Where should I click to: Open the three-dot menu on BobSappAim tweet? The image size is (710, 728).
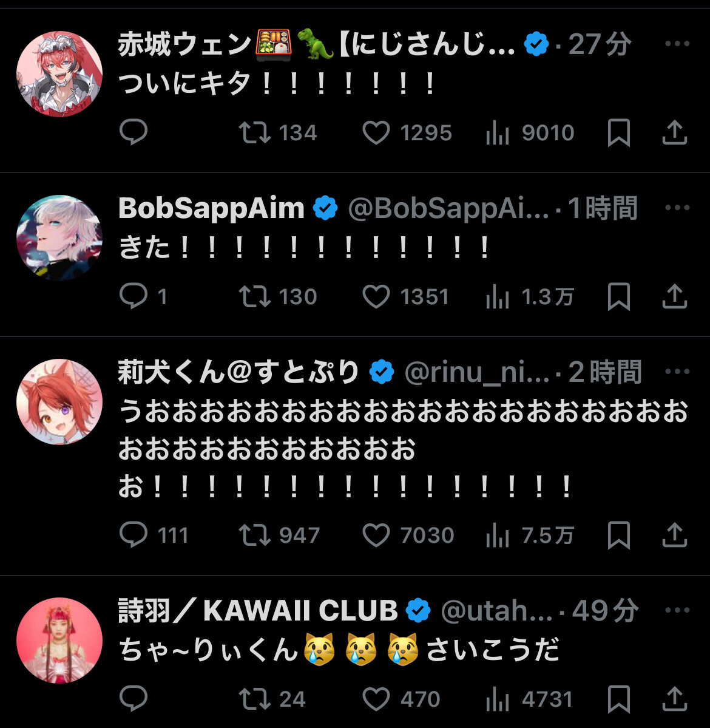677,208
